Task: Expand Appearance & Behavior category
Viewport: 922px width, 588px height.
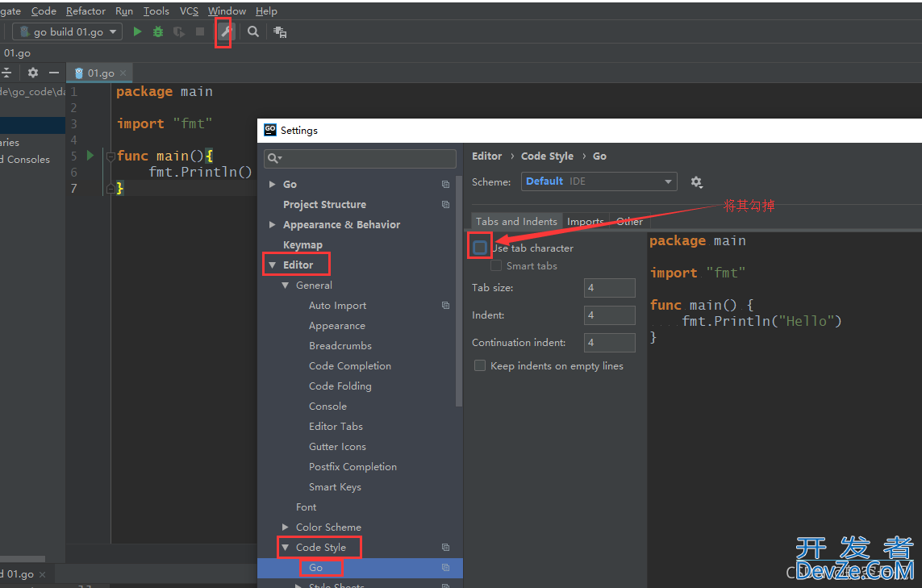Action: tap(273, 224)
